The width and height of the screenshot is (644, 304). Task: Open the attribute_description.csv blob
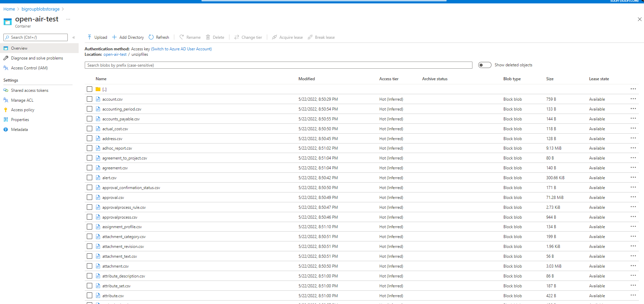(124, 276)
